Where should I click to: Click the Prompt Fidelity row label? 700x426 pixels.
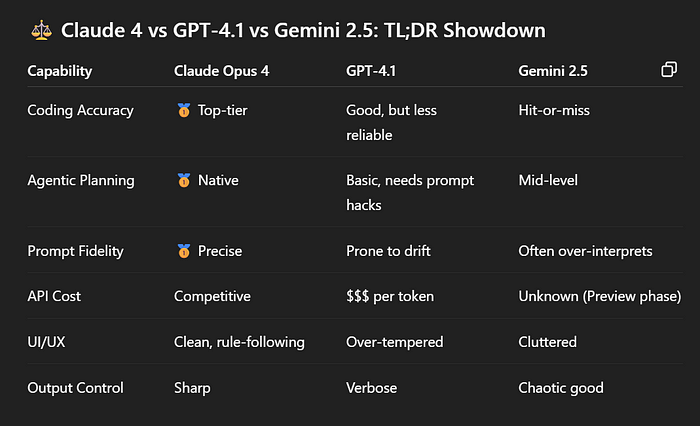coord(75,251)
